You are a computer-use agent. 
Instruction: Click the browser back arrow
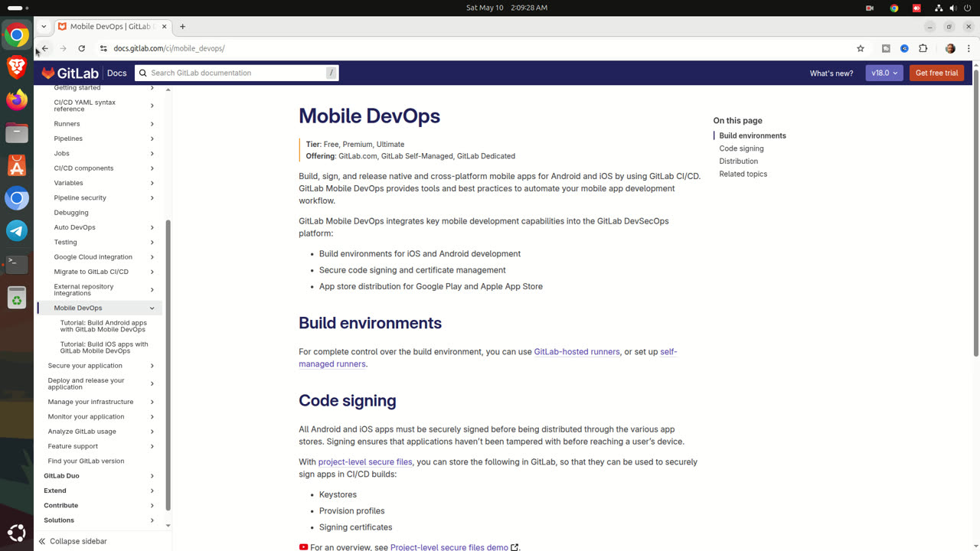pyautogui.click(x=45, y=48)
